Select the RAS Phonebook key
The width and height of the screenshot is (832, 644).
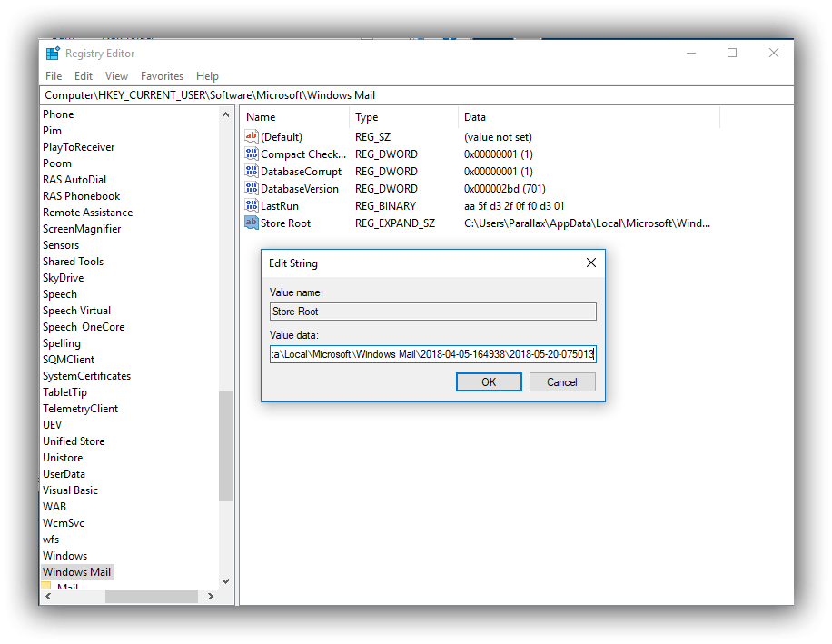pyautogui.click(x=81, y=196)
